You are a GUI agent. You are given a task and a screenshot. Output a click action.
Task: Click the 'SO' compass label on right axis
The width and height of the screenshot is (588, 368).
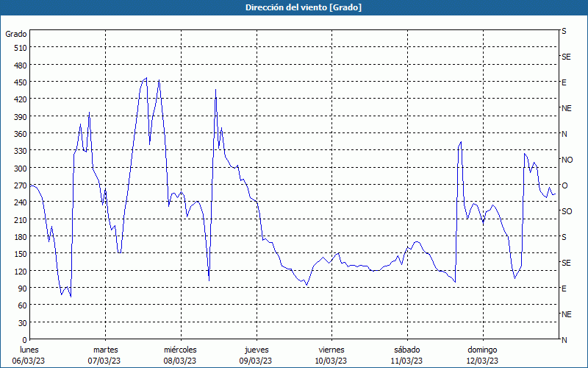click(x=567, y=211)
